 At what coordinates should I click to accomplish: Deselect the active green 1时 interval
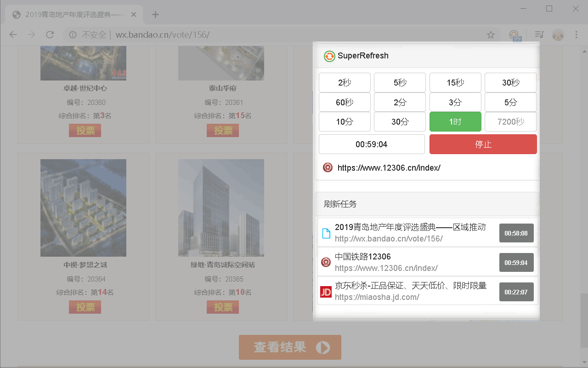pos(455,121)
